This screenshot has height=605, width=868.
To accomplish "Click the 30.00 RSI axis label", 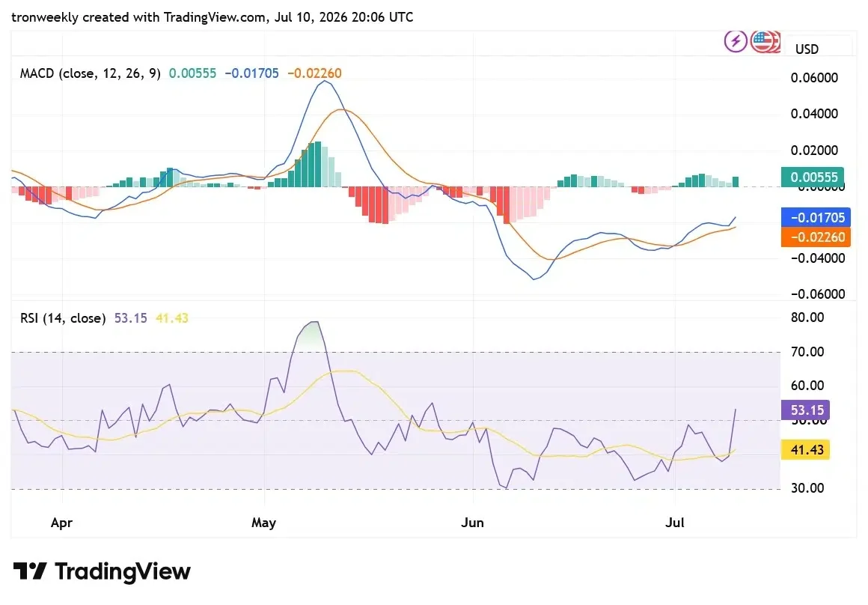I will pyautogui.click(x=807, y=488).
